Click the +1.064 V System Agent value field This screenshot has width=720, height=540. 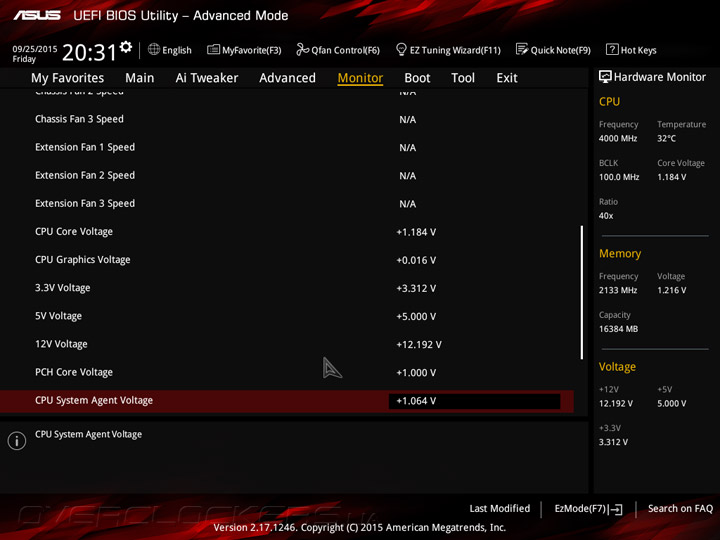[x=474, y=401]
